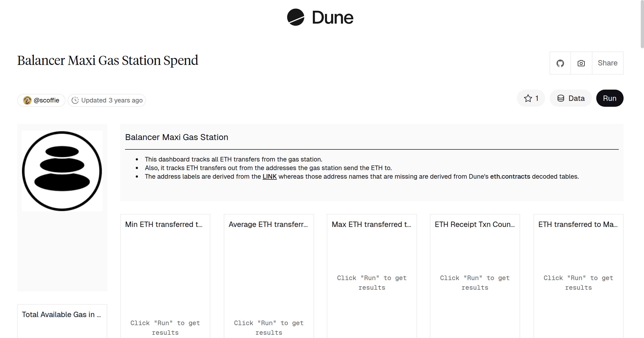Click the clock icon next to Updated
644x338 pixels.
(x=75, y=100)
